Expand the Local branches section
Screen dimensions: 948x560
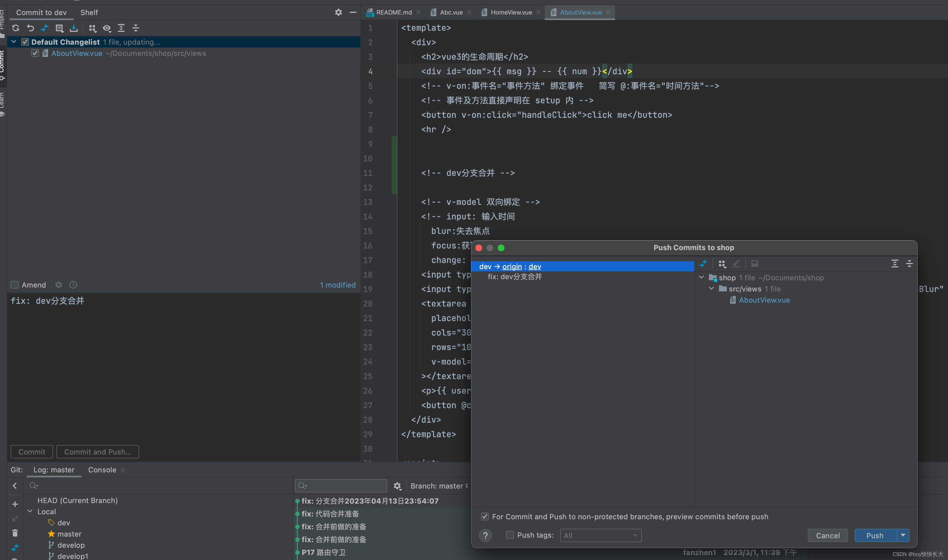31,511
